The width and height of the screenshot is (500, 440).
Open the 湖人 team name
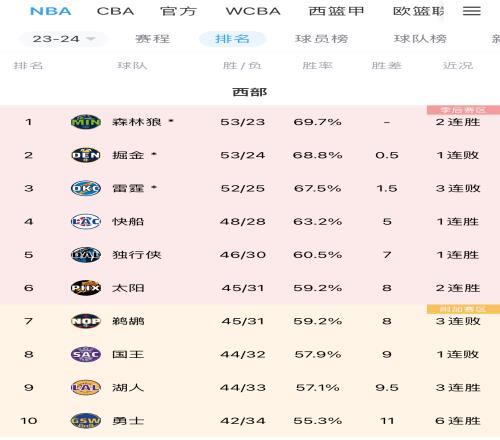point(128,388)
